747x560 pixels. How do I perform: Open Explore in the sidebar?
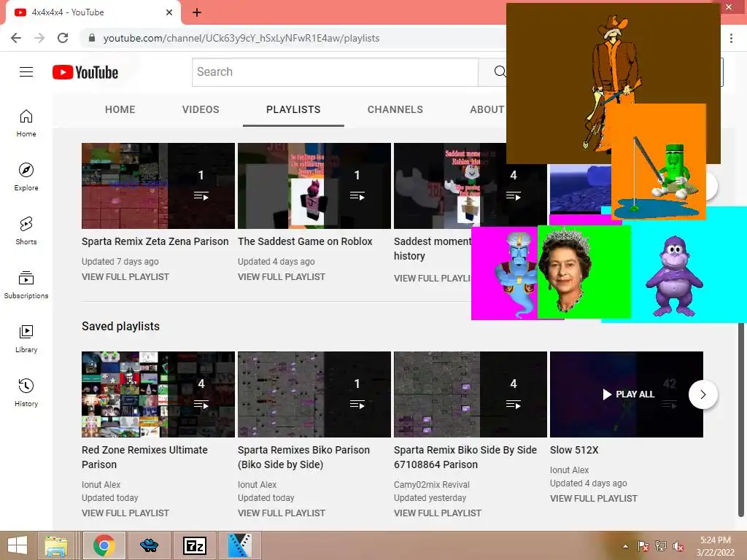click(26, 177)
